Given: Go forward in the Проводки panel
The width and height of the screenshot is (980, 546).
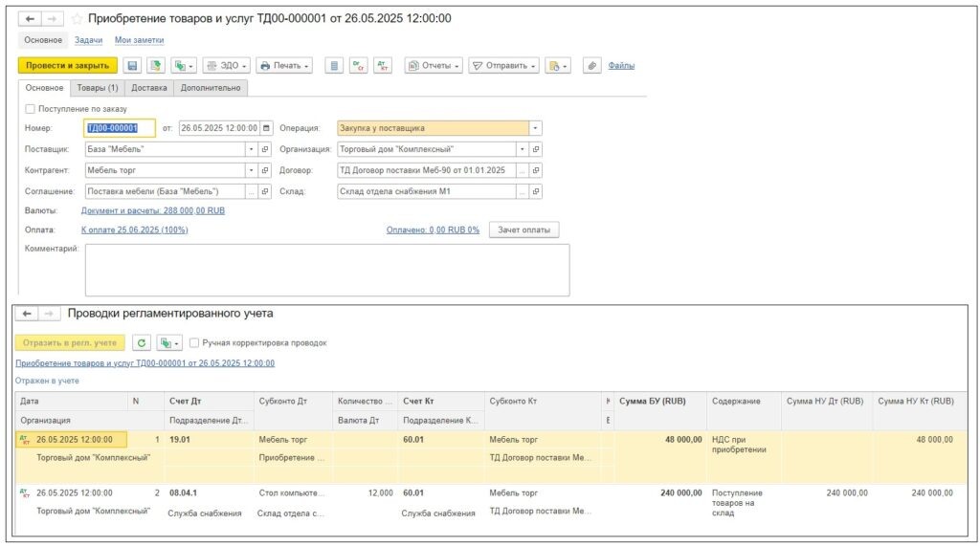Looking at the screenshot, I should click(x=49, y=314).
